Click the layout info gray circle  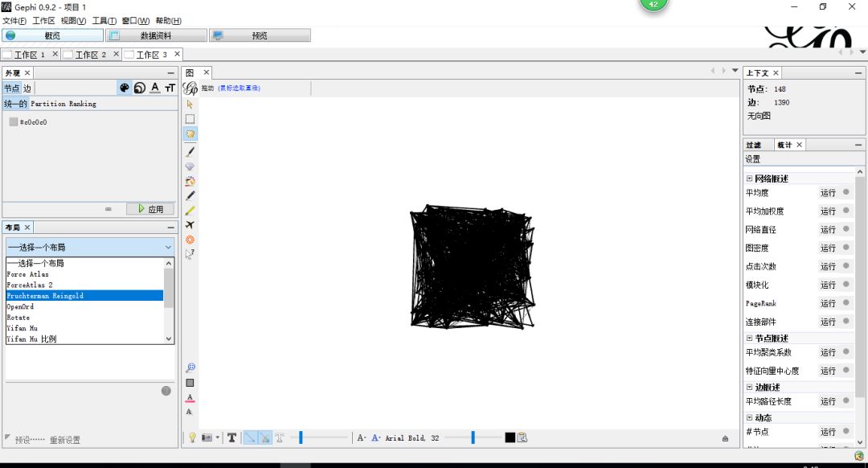click(x=166, y=391)
